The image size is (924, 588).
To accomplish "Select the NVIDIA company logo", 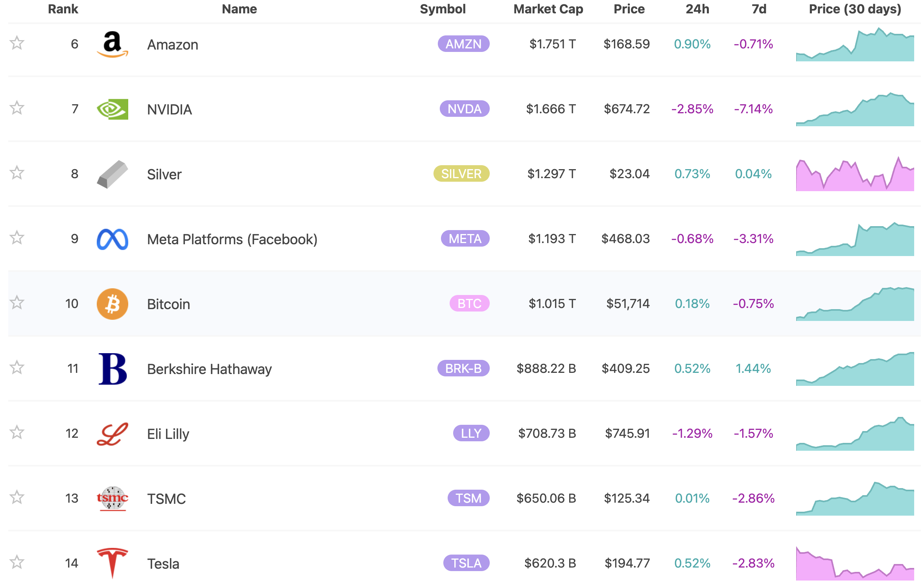I will [112, 109].
